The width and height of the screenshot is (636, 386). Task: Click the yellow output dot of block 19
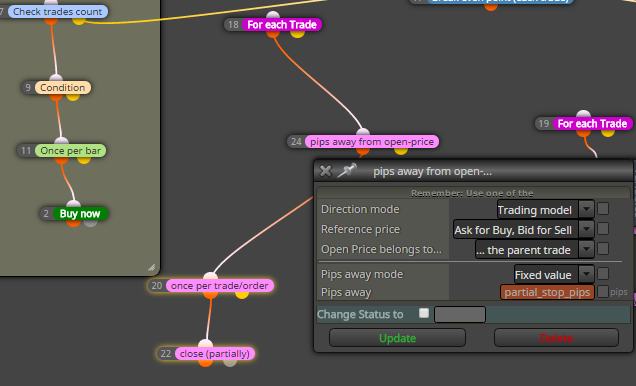click(x=608, y=132)
